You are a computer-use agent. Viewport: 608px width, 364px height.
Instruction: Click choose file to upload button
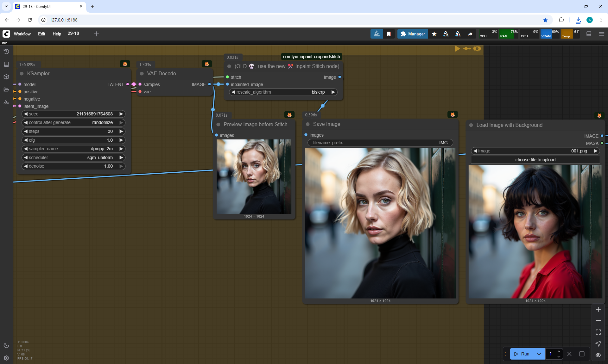tap(535, 160)
